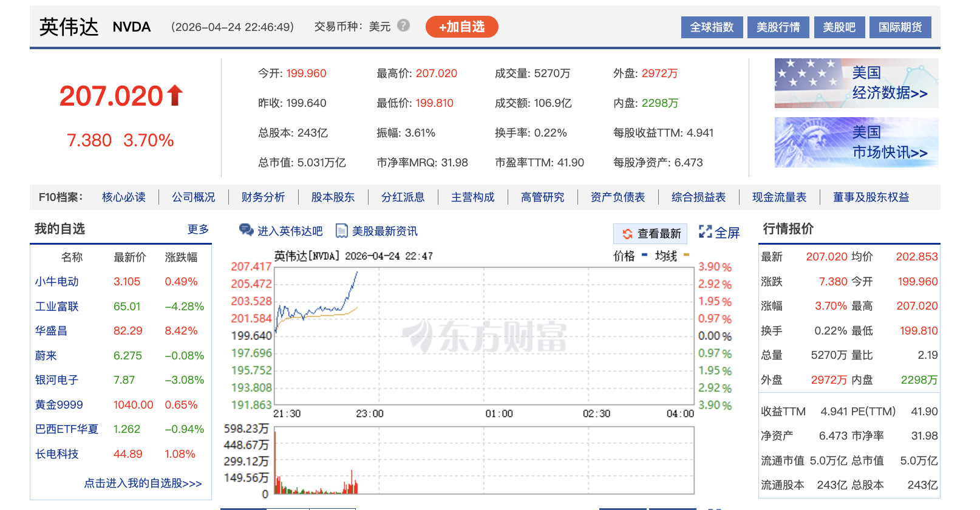Click the NVDA ticker symbol
The image size is (980, 510).
(132, 27)
